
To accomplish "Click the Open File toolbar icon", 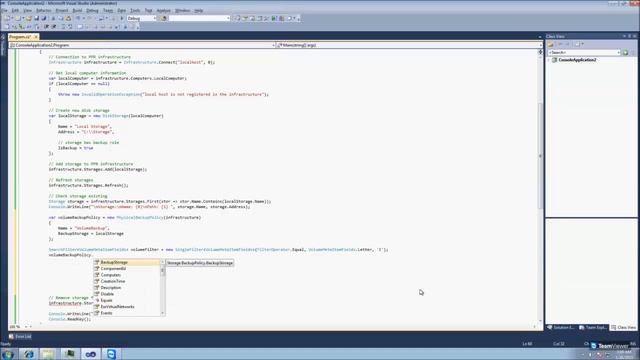I will pos(29,18).
